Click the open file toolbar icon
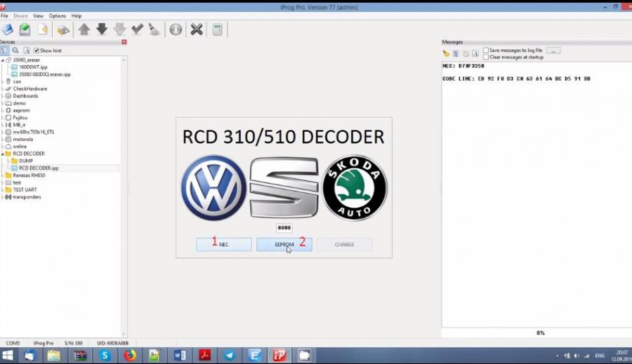The width and height of the screenshot is (632, 364). tap(8, 29)
